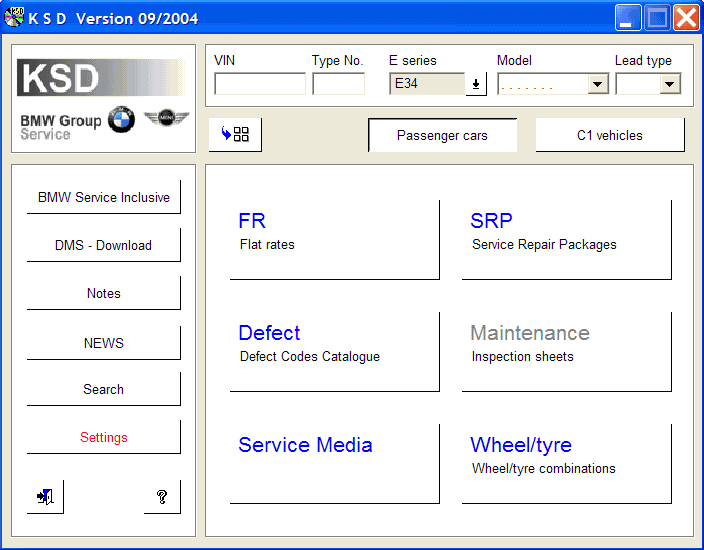Click the E series field showing E34

(427, 84)
